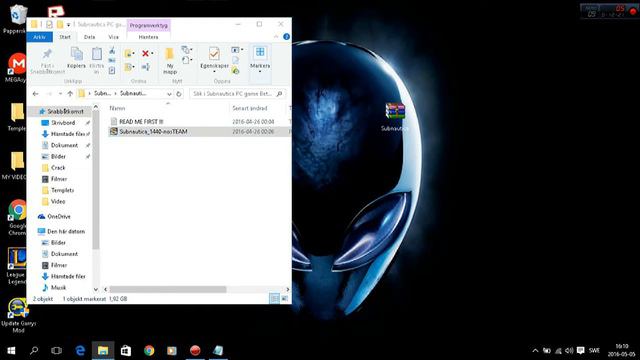Sort files by Senast ändrad column header

pos(250,108)
